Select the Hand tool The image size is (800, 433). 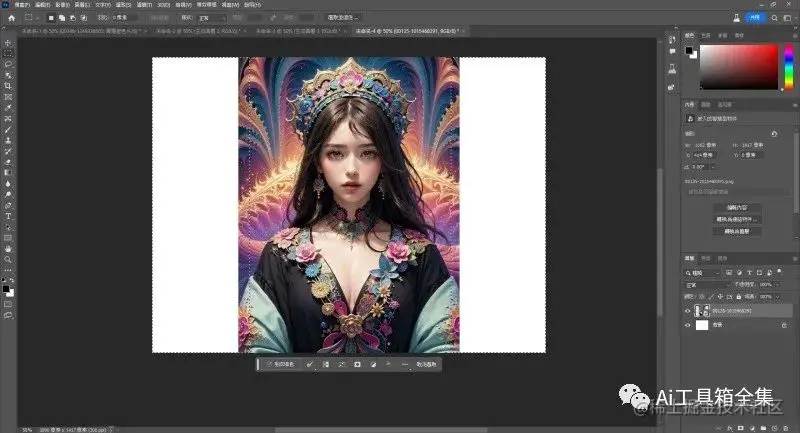(8, 249)
